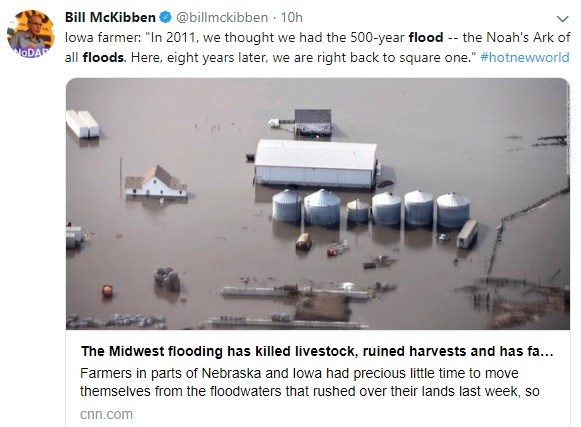
Task: Click the white trailers in the photo corner
Action: [83, 124]
